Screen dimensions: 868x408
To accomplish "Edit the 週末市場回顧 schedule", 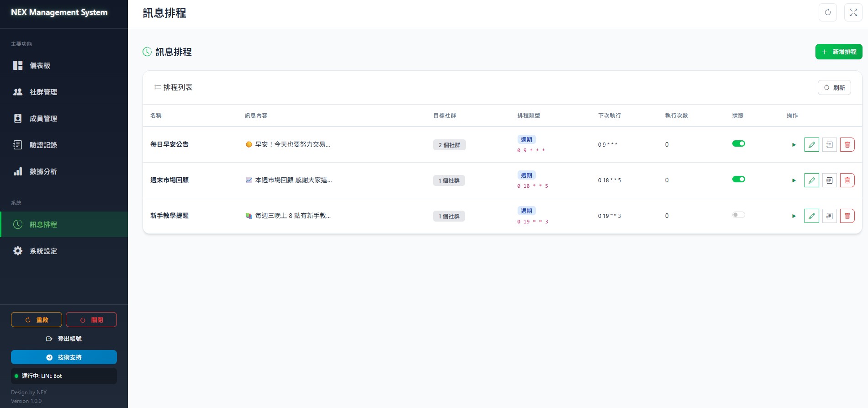I will coord(811,180).
